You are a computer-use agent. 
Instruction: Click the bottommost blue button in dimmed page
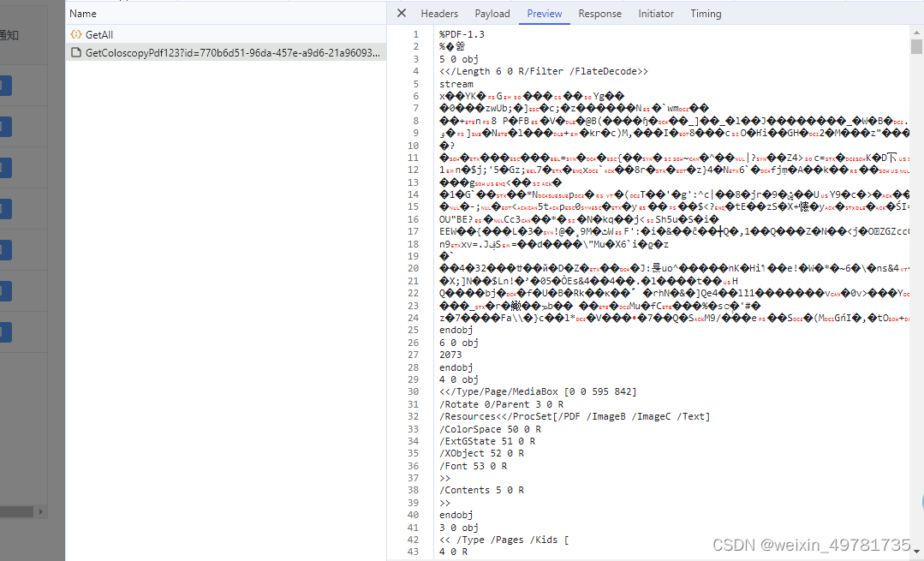tap(5, 331)
